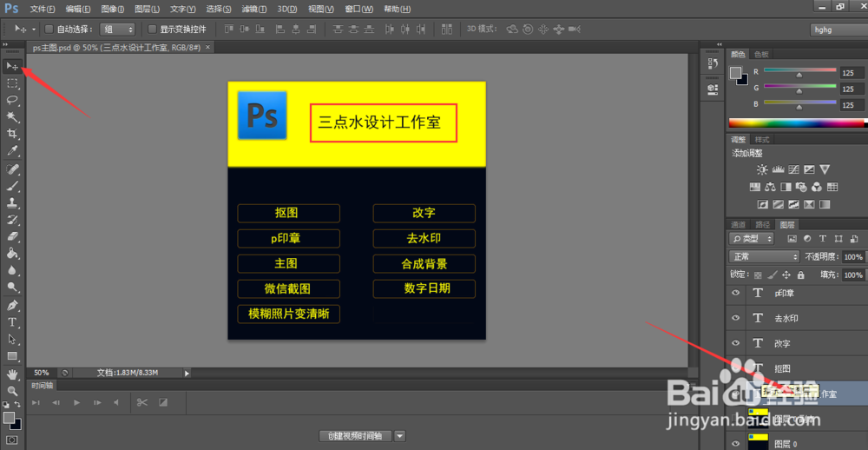The height and width of the screenshot is (450, 868).
Task: Select the Clone Stamp tool
Action: click(12, 202)
